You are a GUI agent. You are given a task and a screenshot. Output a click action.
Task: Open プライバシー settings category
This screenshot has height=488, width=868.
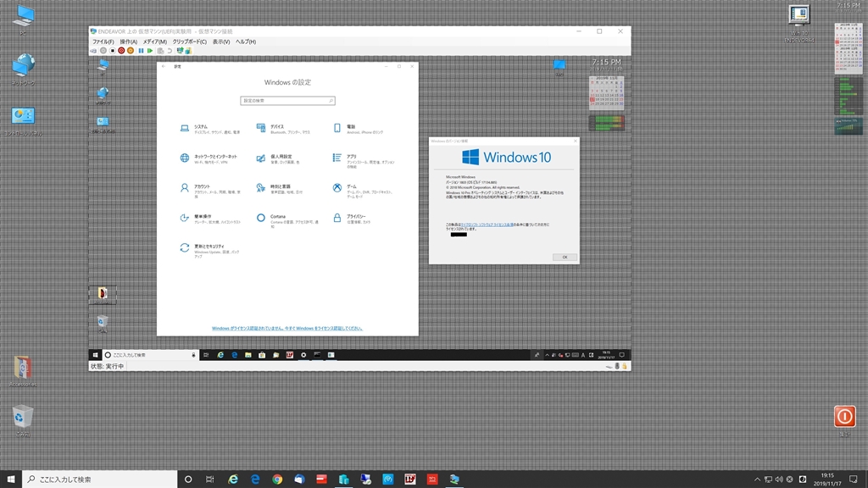[352, 219]
